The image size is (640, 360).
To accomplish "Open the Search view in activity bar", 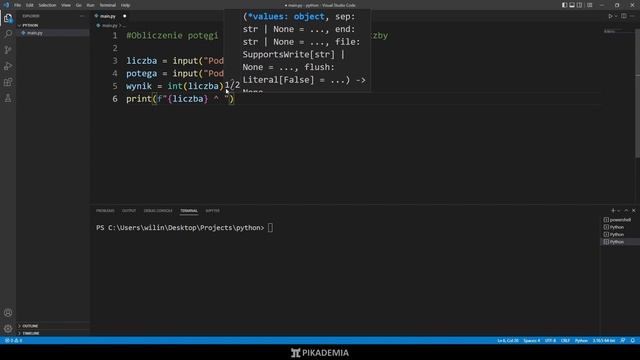I will (8, 33).
